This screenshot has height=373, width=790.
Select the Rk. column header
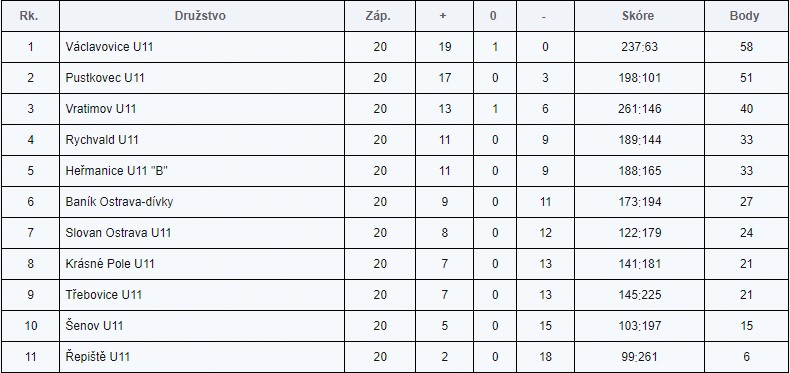(x=29, y=16)
